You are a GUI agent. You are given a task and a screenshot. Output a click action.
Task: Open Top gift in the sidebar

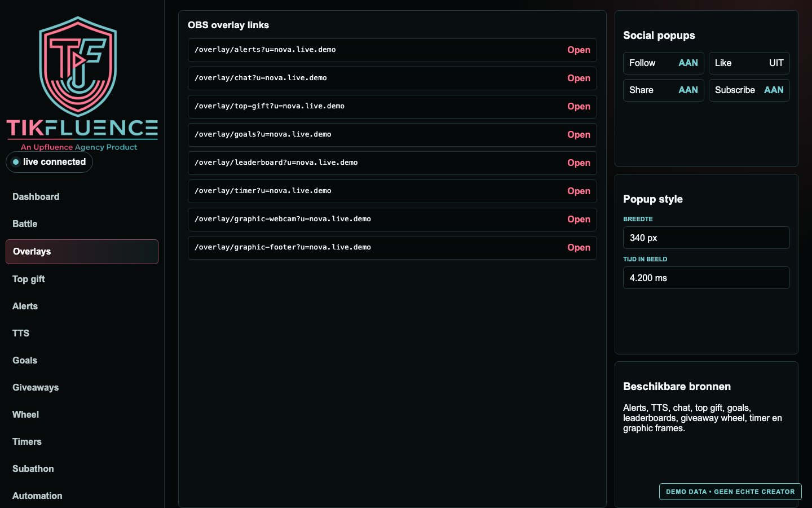coord(82,279)
